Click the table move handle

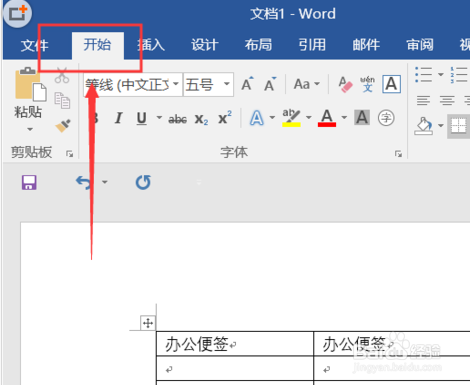tap(148, 323)
